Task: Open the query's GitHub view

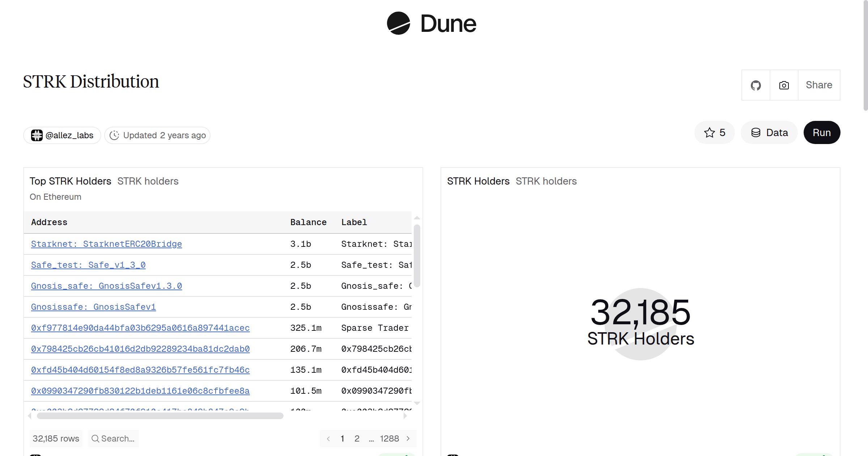Action: [756, 85]
